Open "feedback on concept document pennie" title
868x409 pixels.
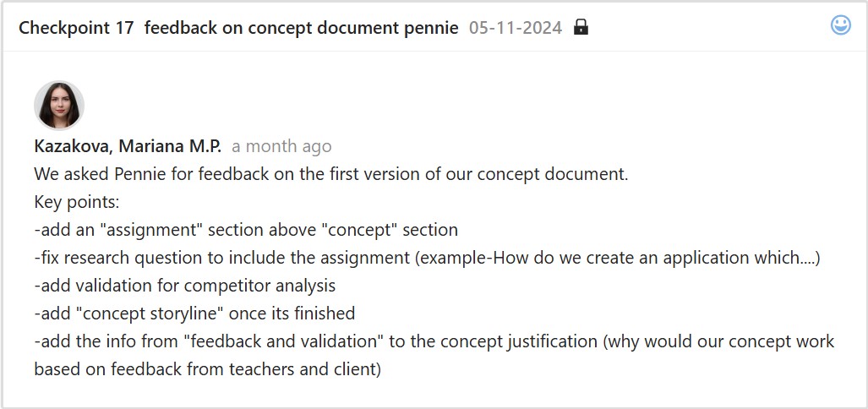coord(301,28)
